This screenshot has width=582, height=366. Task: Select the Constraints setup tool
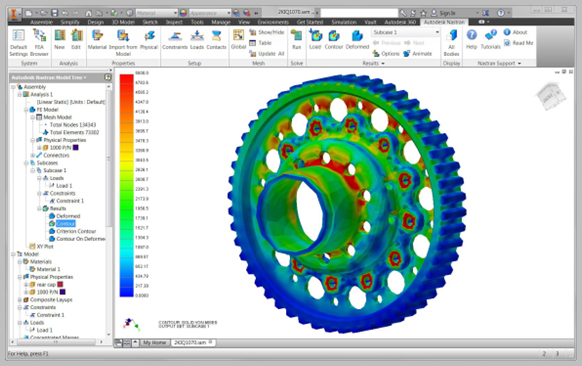(175, 39)
